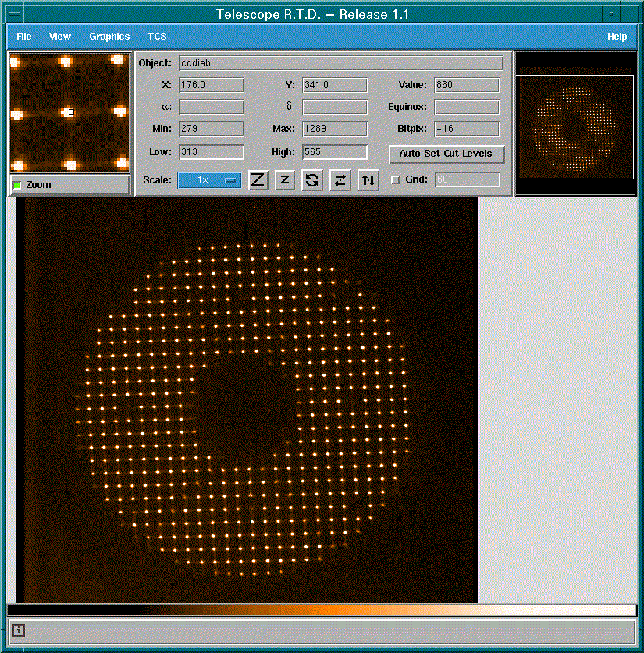Open the window menu button in title bar
This screenshot has height=653, width=644.
13,14
